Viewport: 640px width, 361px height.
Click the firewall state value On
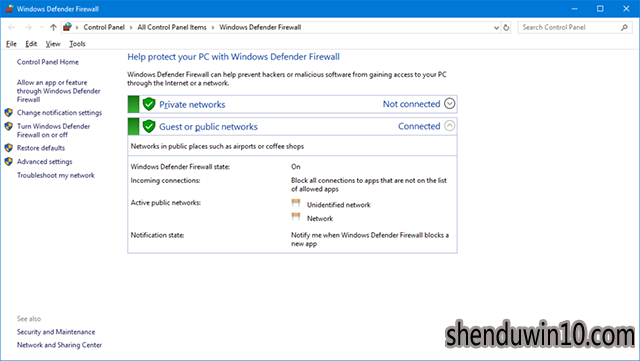pyautogui.click(x=296, y=167)
